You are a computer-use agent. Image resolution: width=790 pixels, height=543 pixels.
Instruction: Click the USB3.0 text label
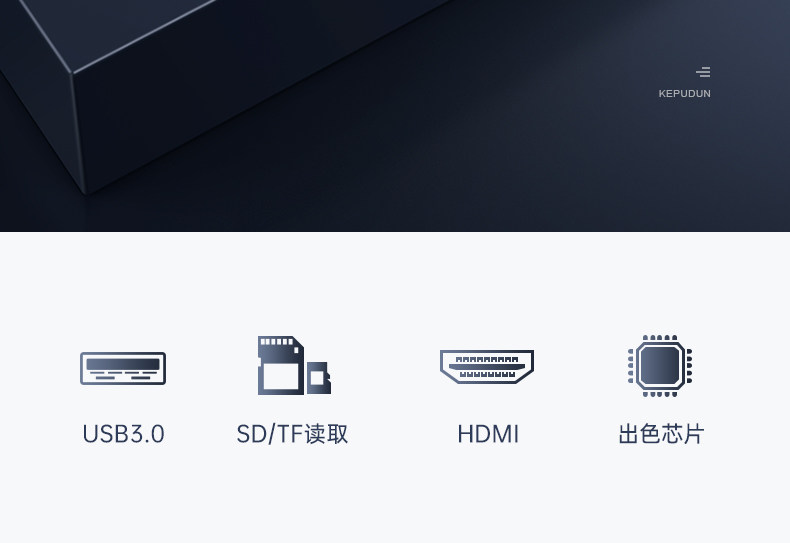(123, 434)
